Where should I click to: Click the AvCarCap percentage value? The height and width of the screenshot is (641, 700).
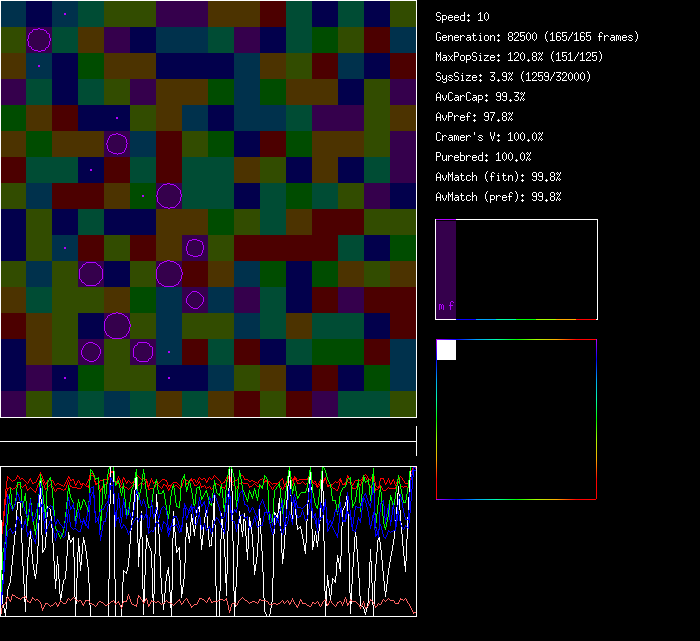(511, 97)
